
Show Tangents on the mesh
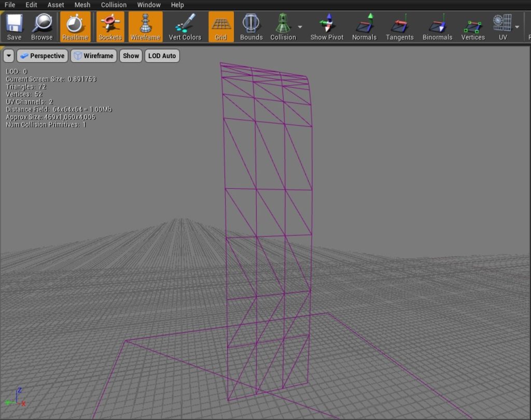400,27
